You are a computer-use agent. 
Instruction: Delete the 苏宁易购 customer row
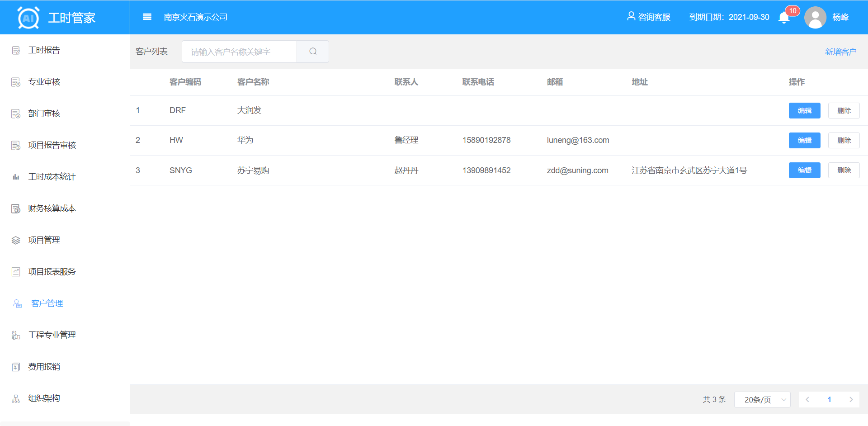[844, 170]
